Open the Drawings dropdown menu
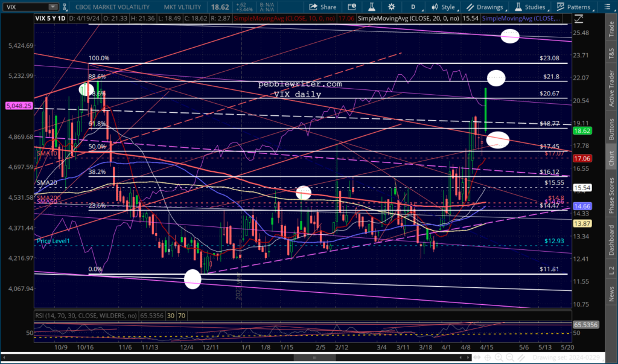 pos(486,7)
